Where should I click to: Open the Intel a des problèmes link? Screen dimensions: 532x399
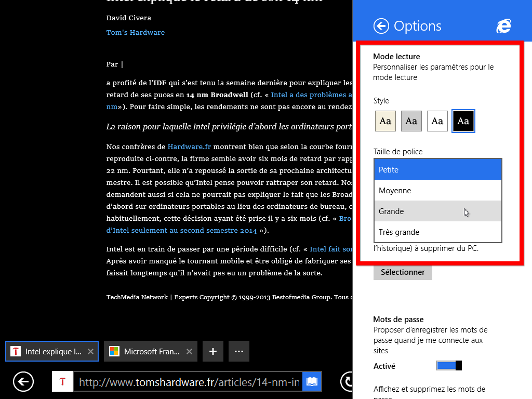coord(311,95)
